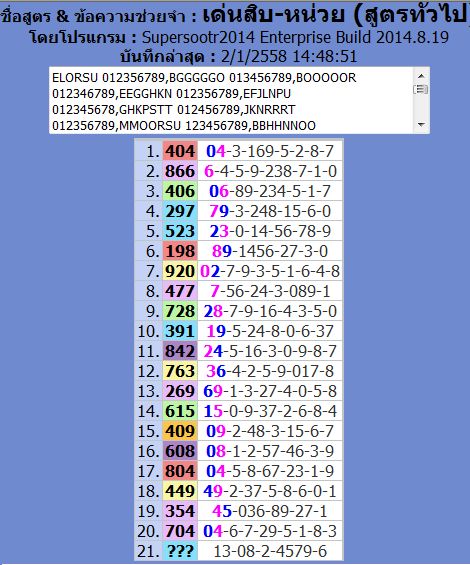Click the scrollbar thumb in the formula text box
This screenshot has width=470, height=565.
[421, 89]
